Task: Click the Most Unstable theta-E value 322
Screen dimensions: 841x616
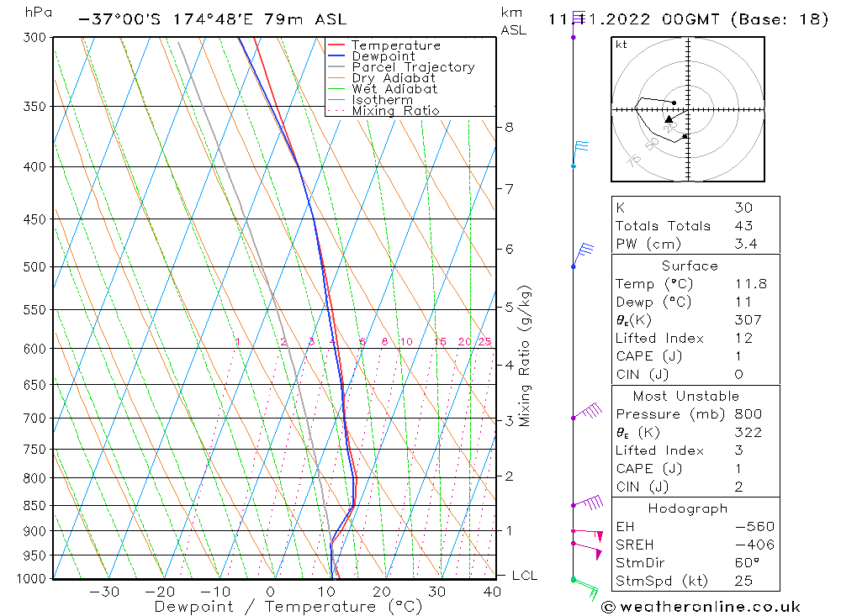Action: (748, 432)
